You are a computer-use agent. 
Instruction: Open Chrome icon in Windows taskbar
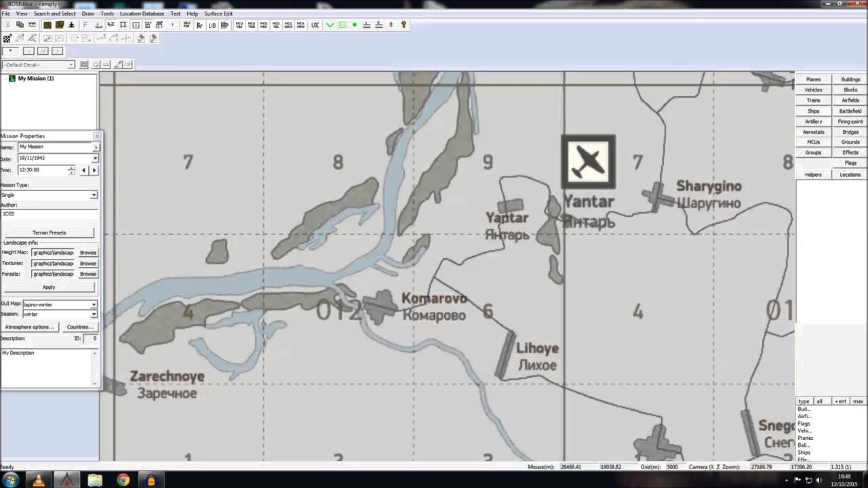[123, 480]
